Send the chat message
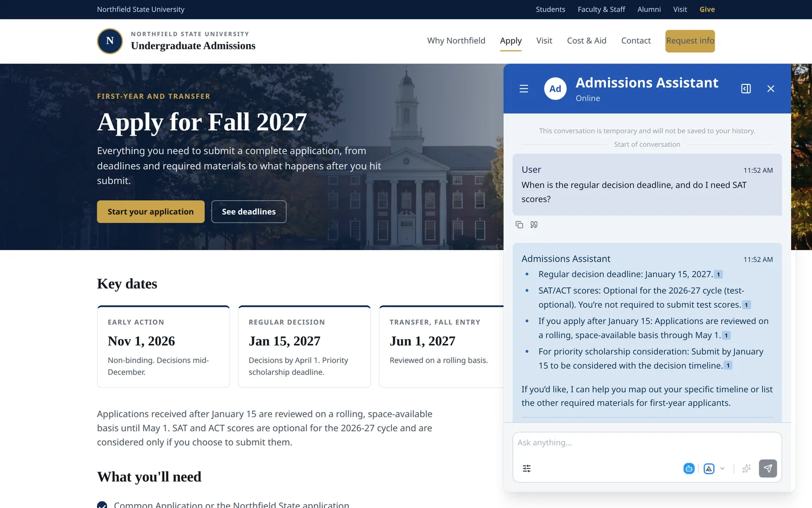Viewport: 812px width, 508px height. (x=768, y=468)
